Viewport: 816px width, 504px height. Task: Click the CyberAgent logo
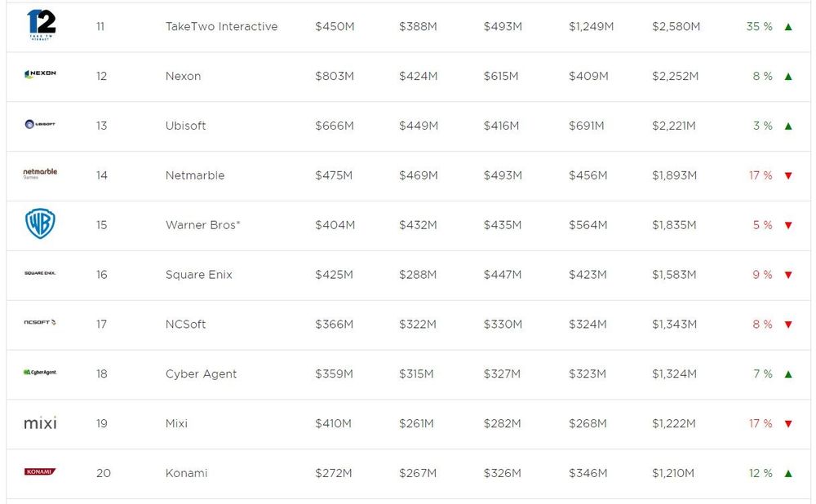40,373
